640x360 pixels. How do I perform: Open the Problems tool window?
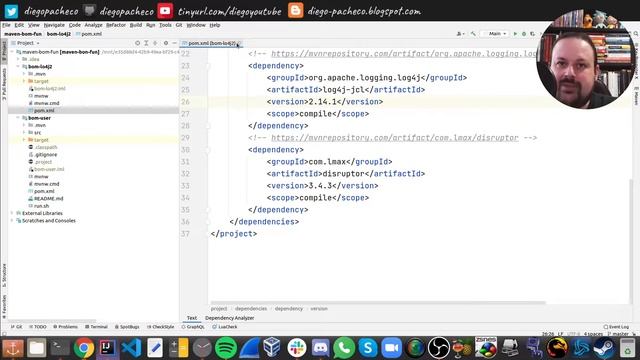[65, 327]
